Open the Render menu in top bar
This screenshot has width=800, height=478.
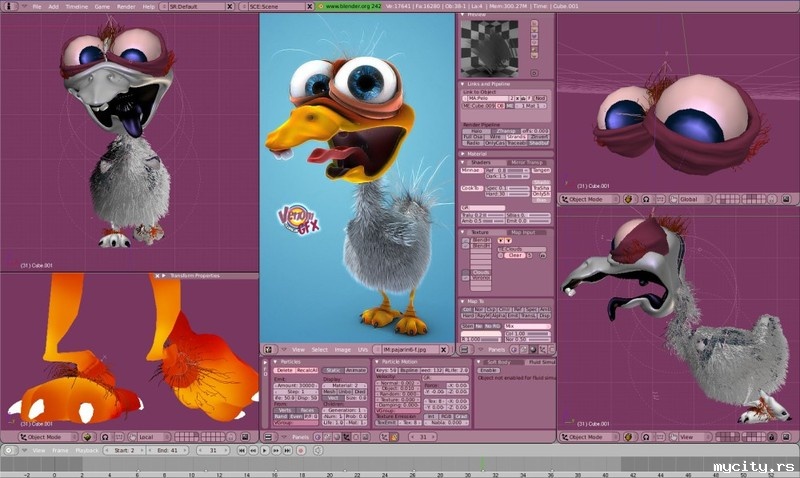tap(127, 6)
